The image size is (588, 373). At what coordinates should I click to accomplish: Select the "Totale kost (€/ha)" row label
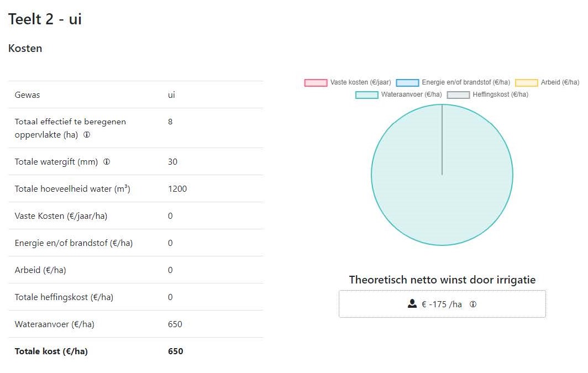click(x=51, y=351)
